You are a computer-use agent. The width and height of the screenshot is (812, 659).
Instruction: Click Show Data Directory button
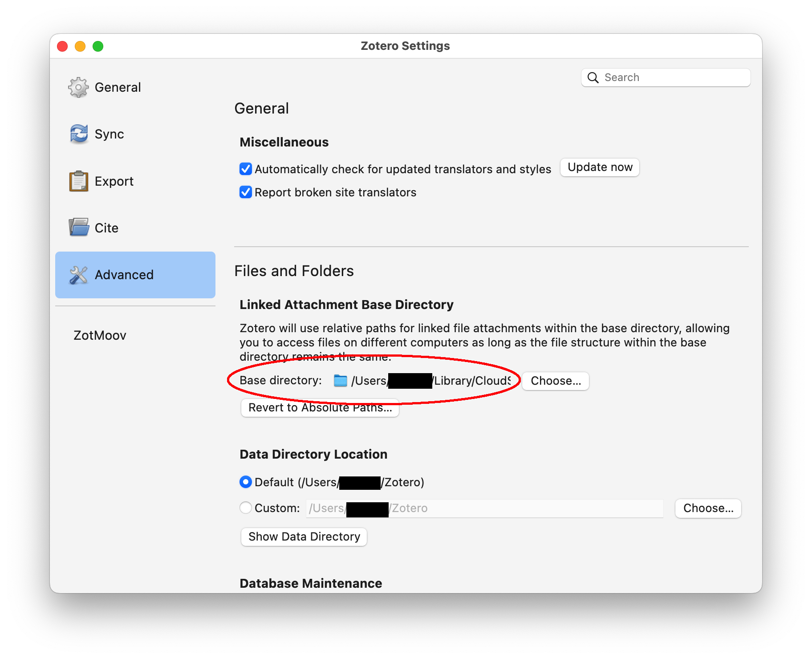pyautogui.click(x=304, y=537)
